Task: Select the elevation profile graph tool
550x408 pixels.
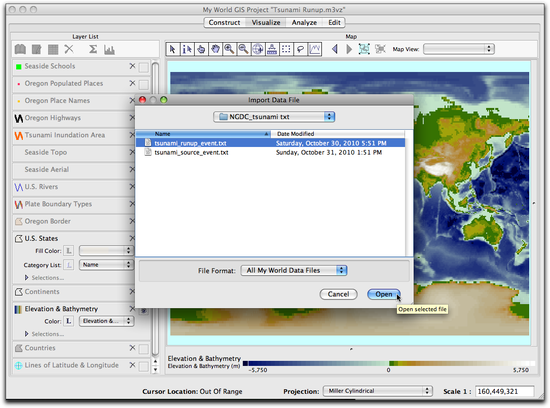Action: 315,49
